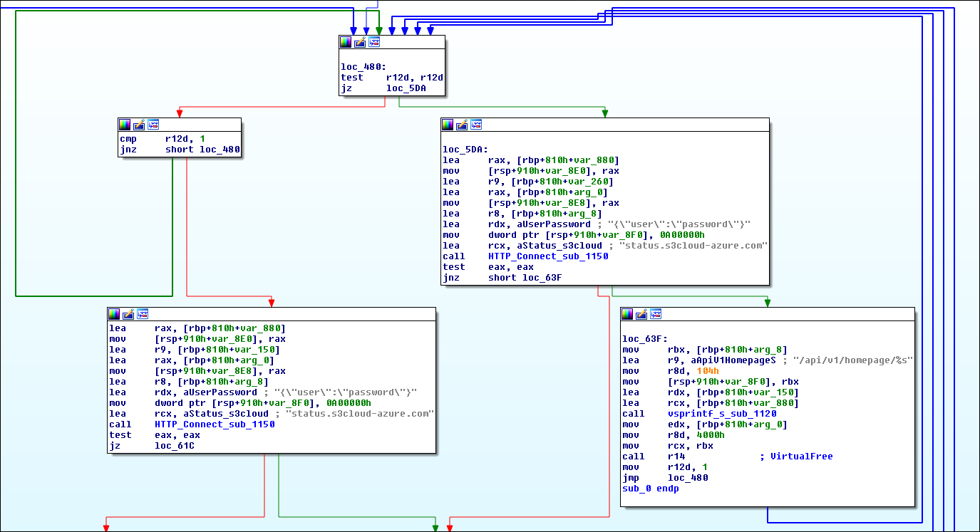Image resolution: width=980 pixels, height=532 pixels.
Task: Click the group nodes icon on cmp r12d block
Action: (x=153, y=125)
